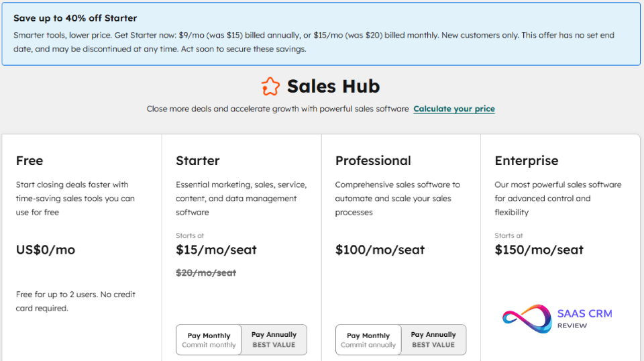Click the orange Sales Hub logo icon

270,87
